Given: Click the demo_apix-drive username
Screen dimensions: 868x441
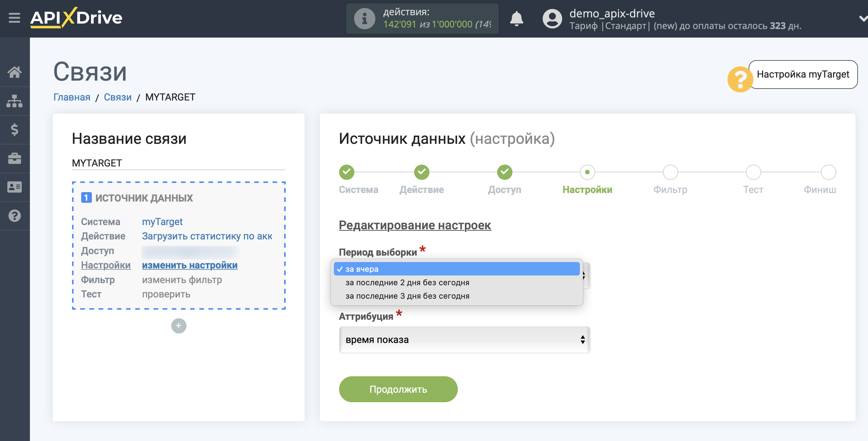Looking at the screenshot, I should coord(612,13).
